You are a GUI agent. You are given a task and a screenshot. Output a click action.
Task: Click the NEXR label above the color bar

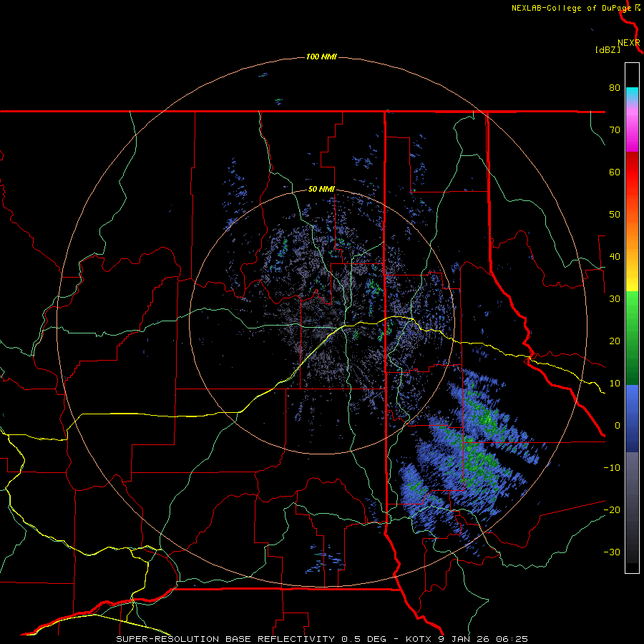(629, 43)
